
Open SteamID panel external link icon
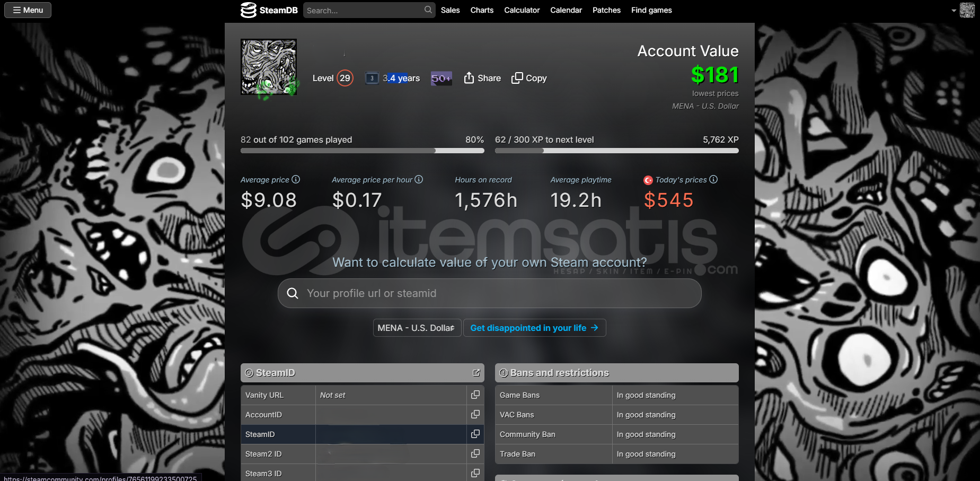476,373
